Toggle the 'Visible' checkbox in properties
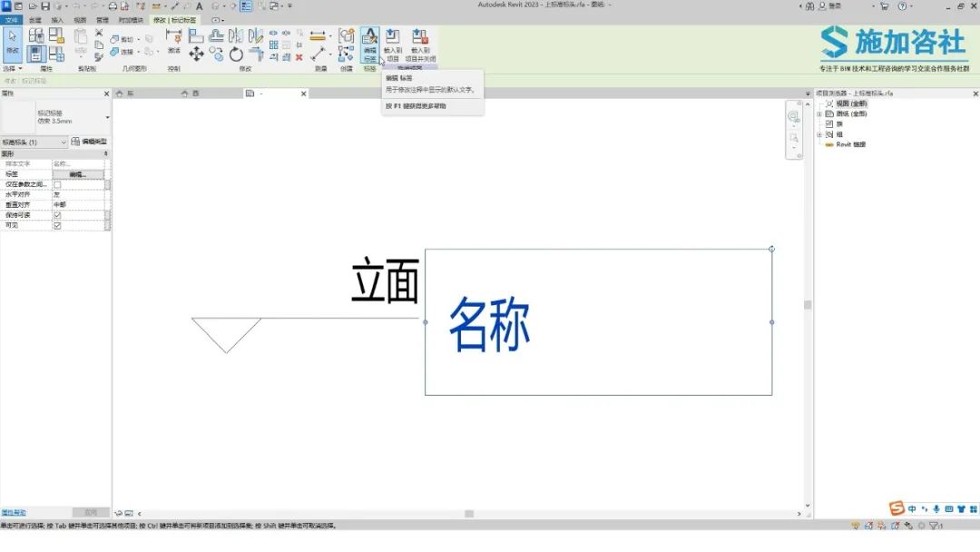The width and height of the screenshot is (980, 552). [57, 226]
